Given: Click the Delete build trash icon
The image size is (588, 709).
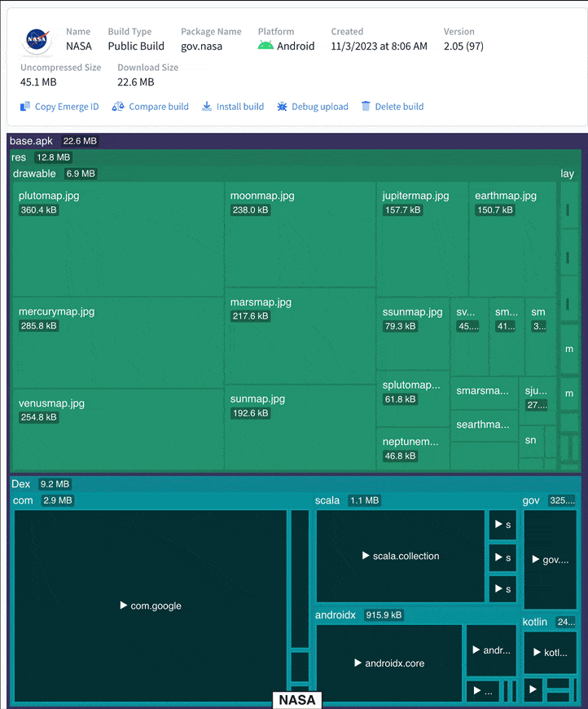Looking at the screenshot, I should click(x=366, y=107).
